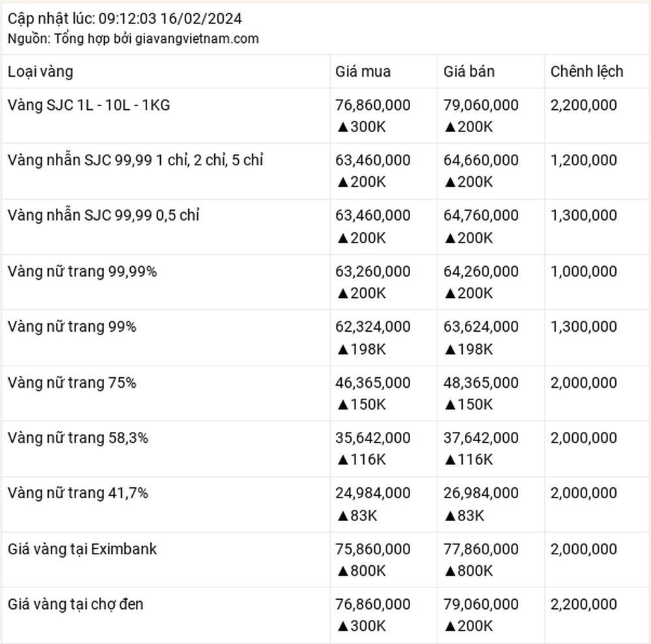Click the up triangle beside 300K for Vàng SJC 1L buy price
The height and width of the screenshot is (644, 651).
pos(342,127)
